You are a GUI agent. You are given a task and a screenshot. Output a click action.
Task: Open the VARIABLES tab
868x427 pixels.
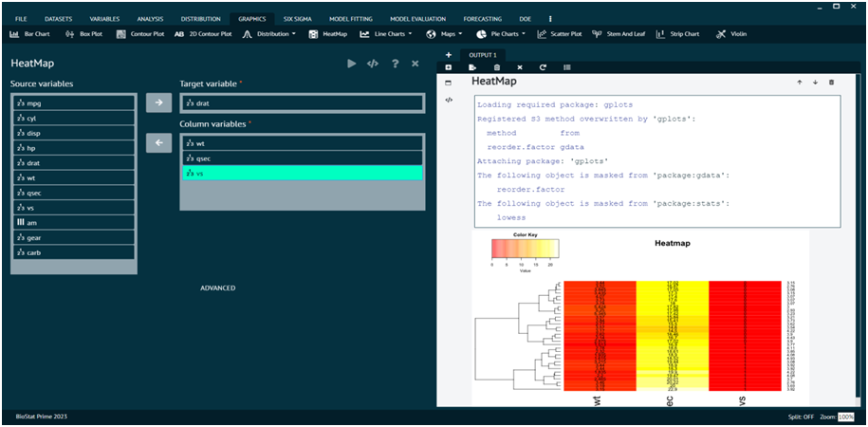tap(104, 19)
